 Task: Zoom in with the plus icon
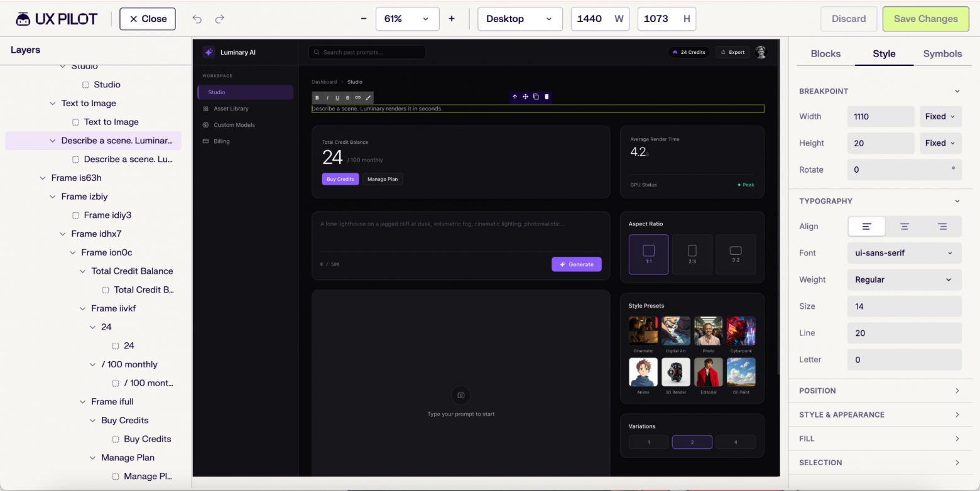[x=452, y=19]
